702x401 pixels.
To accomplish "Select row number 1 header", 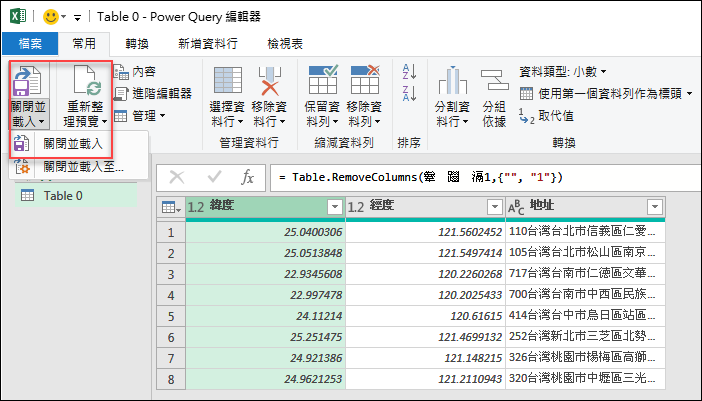I will [x=171, y=232].
